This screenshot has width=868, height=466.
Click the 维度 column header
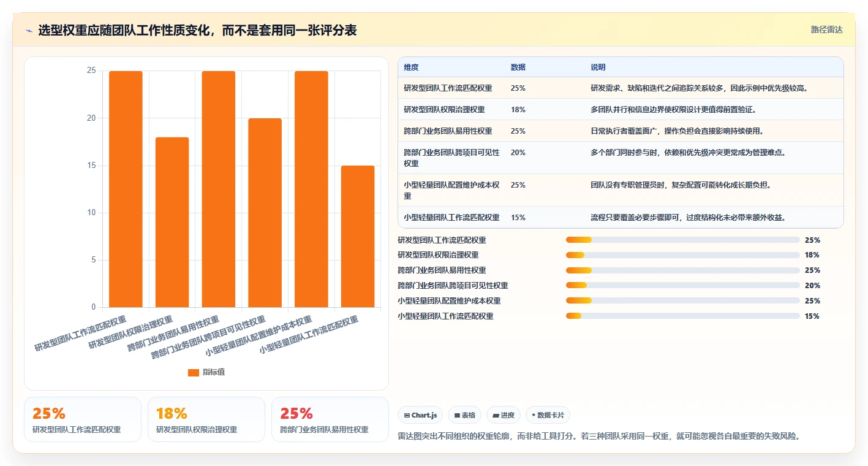tap(412, 67)
